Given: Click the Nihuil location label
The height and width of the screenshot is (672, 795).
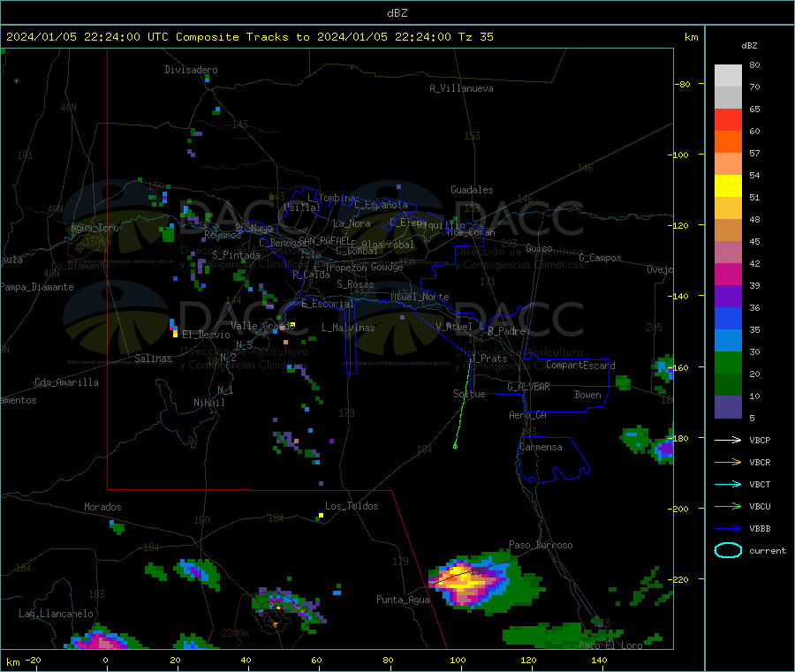Looking at the screenshot, I should point(208,403).
